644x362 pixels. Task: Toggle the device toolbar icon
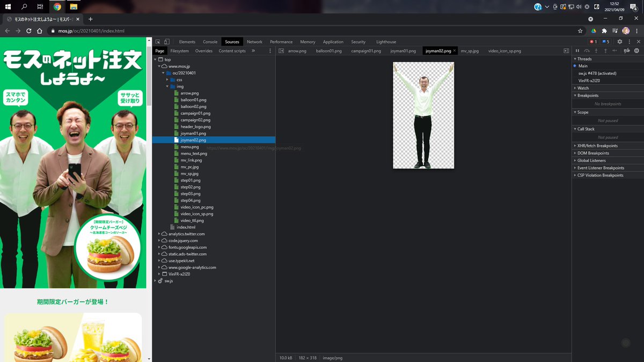(x=166, y=42)
